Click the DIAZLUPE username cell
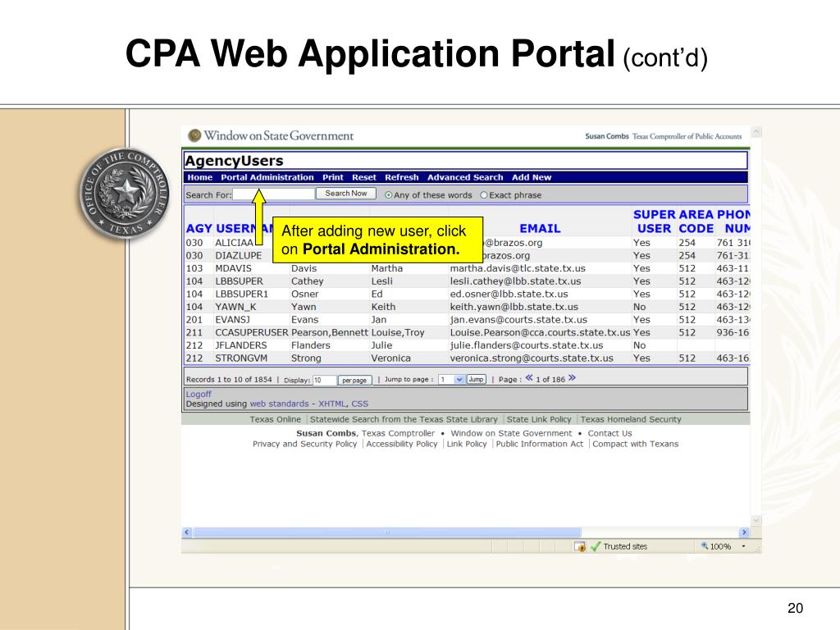The image size is (840, 630). pyautogui.click(x=239, y=256)
